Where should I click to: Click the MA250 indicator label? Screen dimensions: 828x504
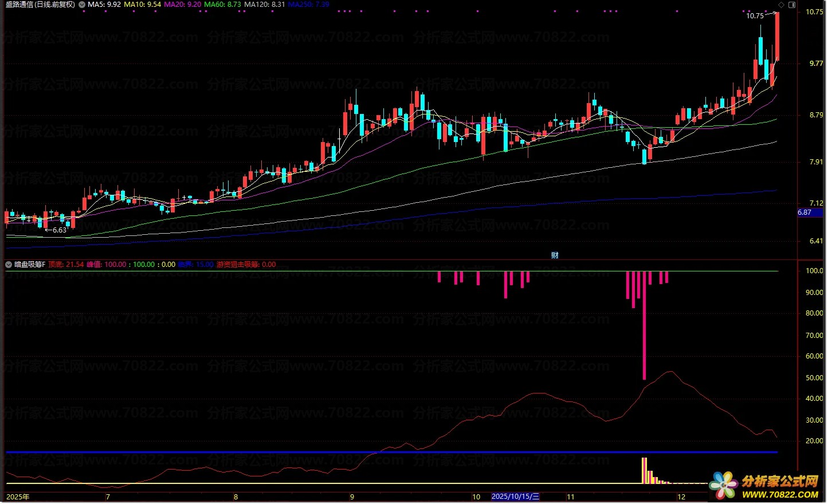pyautogui.click(x=308, y=5)
